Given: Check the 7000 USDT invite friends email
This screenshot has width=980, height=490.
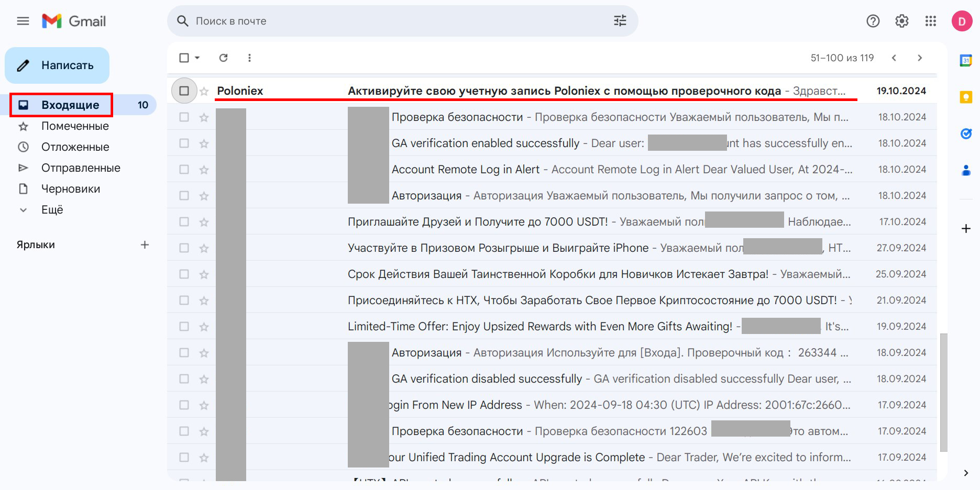Looking at the screenshot, I should tap(184, 221).
